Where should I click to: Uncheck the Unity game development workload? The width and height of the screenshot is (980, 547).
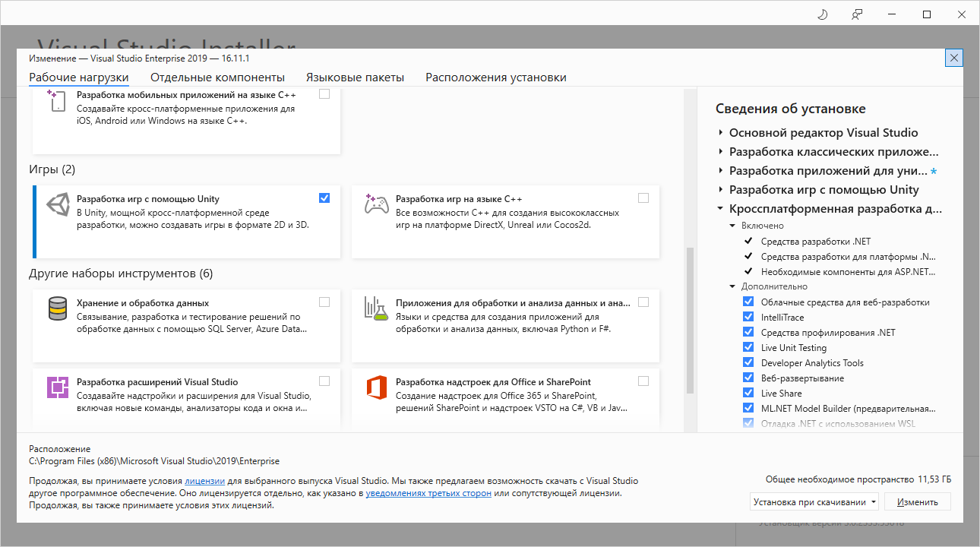pyautogui.click(x=324, y=198)
